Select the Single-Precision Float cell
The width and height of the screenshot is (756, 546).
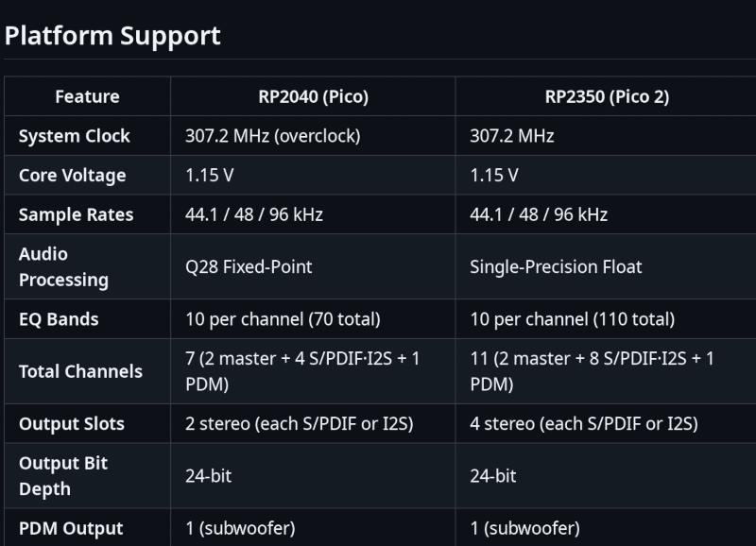(556, 267)
